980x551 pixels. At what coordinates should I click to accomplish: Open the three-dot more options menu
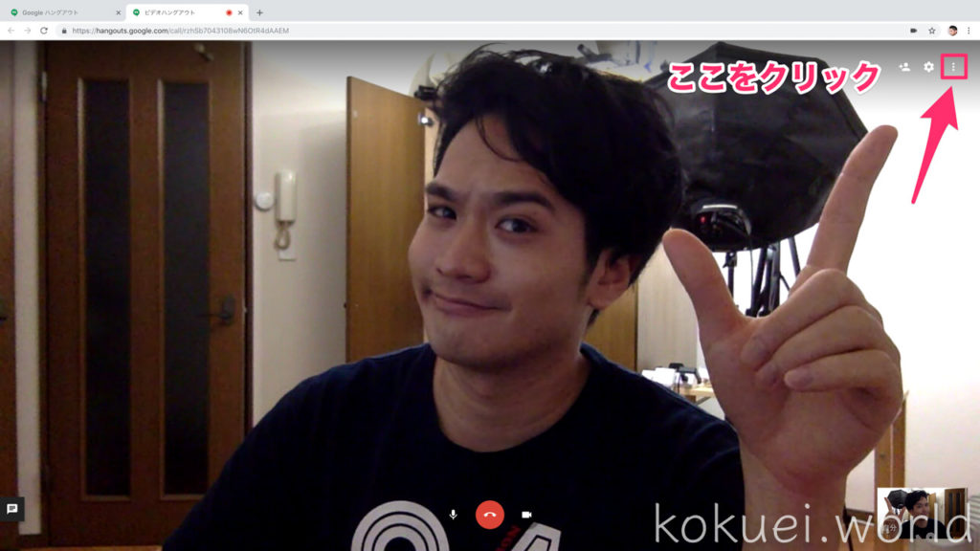pos(953,67)
